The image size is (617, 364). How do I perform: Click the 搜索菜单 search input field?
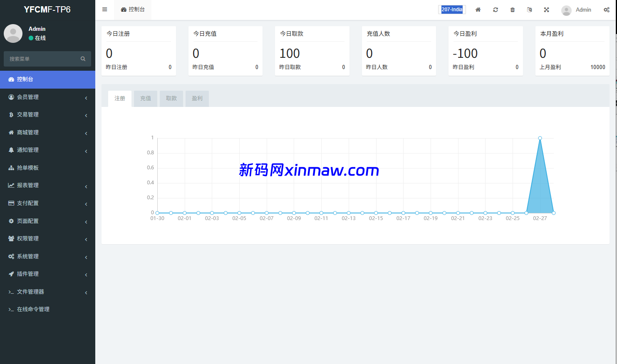coord(42,59)
